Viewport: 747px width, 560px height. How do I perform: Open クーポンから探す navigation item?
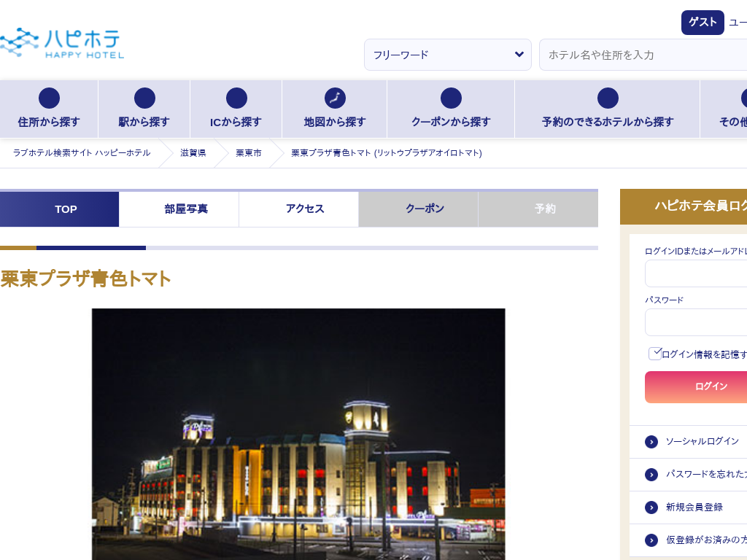[x=451, y=109]
